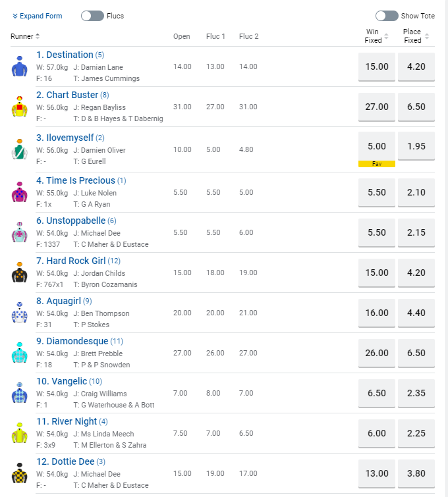Screen dimensions: 448x497
Task: Open the Unstoppabelle runner link
Action: 72,221
